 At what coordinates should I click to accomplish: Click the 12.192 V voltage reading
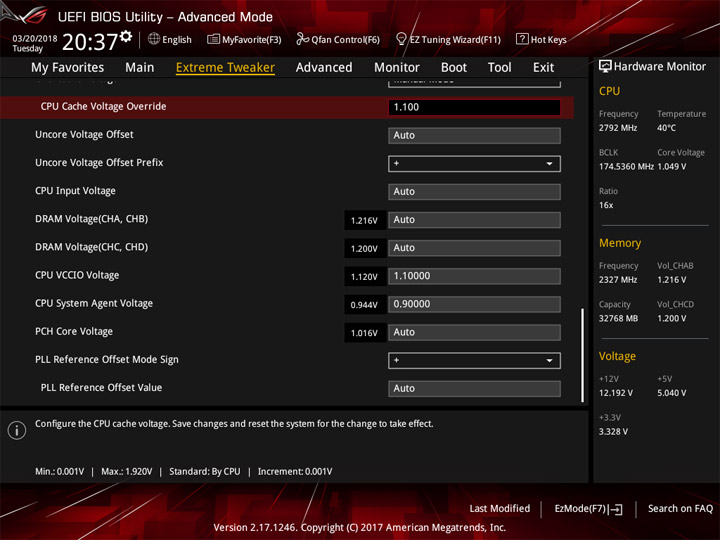point(615,393)
